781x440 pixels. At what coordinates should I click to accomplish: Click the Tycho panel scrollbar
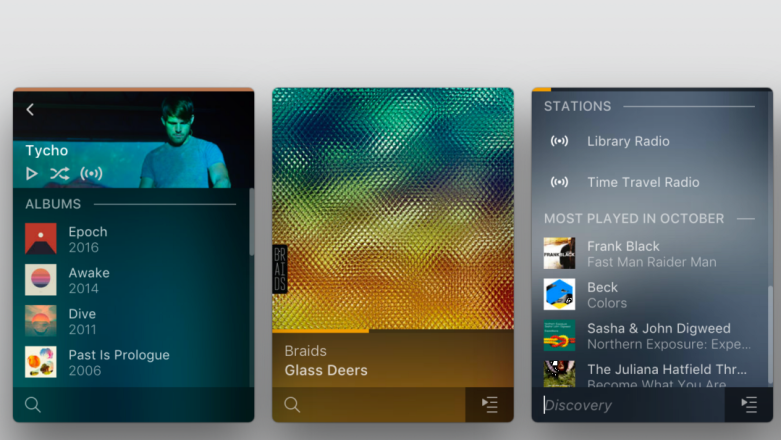tap(252, 222)
